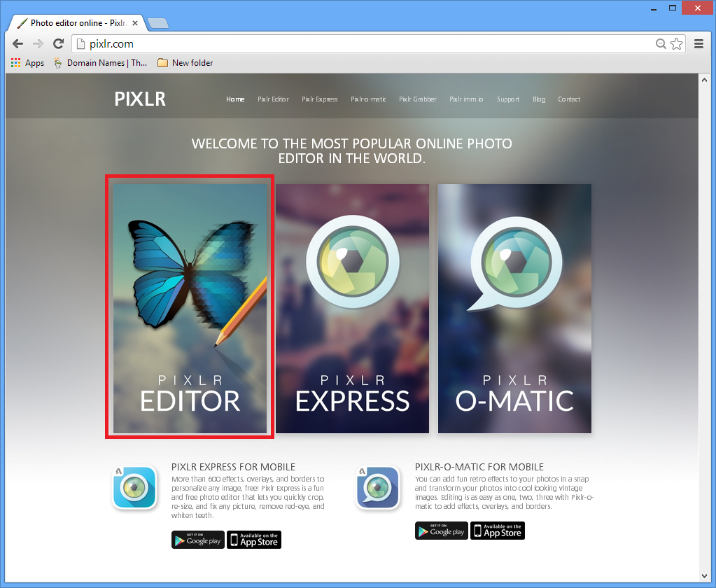Image resolution: width=716 pixels, height=588 pixels.
Task: Open the Domain Names bookmark
Action: coord(101,63)
